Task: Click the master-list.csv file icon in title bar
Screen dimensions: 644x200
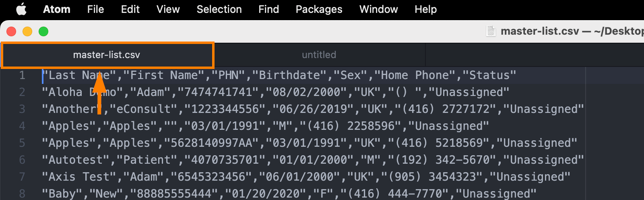Action: (491, 31)
